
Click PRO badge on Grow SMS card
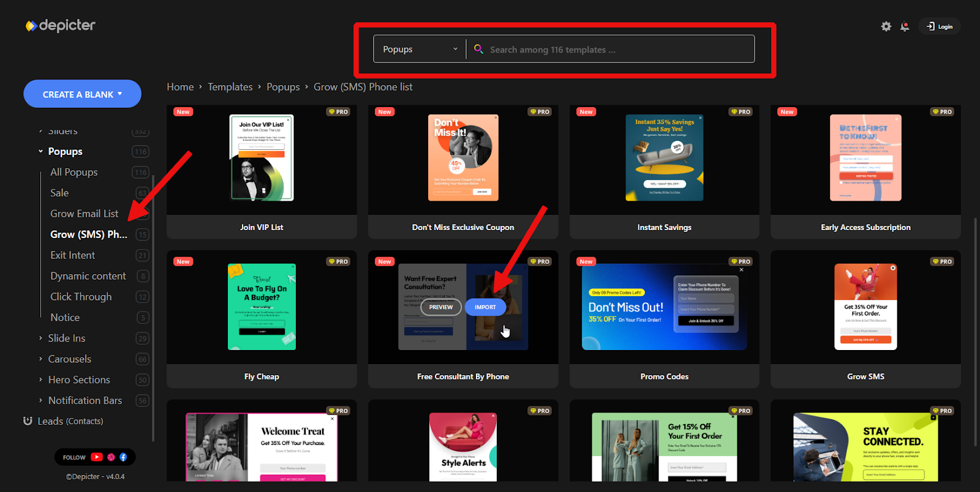(x=942, y=261)
